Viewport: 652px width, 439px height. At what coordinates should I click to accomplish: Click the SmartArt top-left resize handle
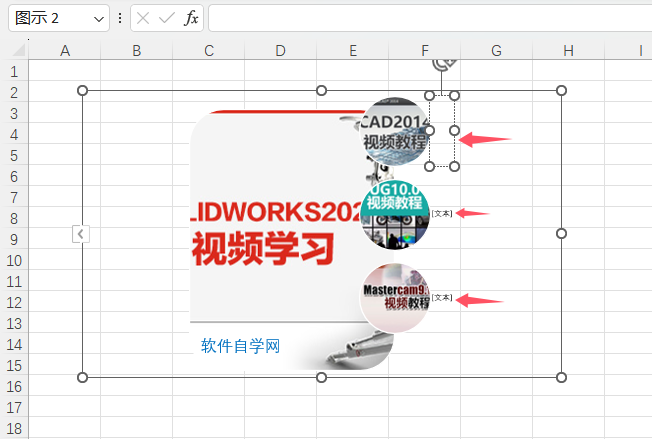[82, 90]
